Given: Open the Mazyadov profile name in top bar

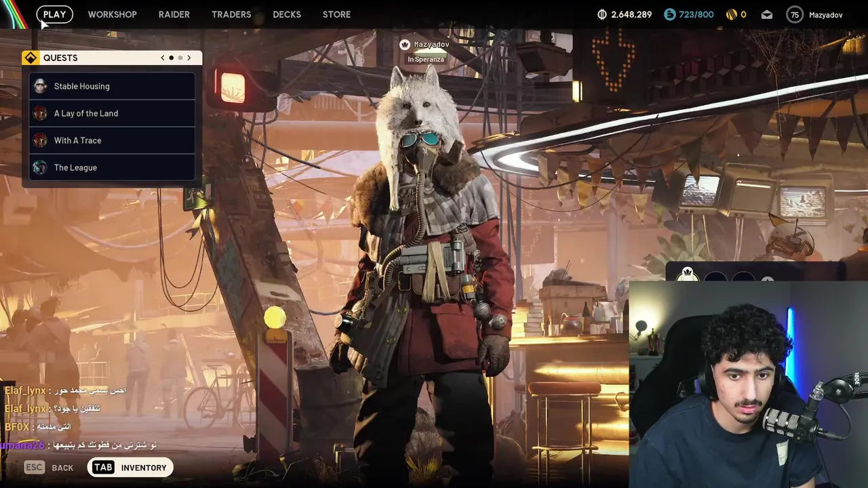Looking at the screenshot, I should click(x=826, y=14).
